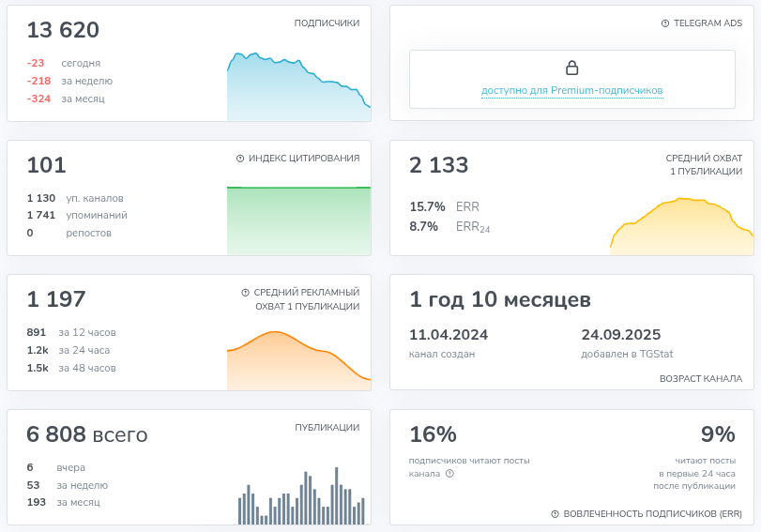Screen dimensions: 761x532
Task: Click the 1 130 уп. каналов row
Action: pyautogui.click(x=75, y=198)
